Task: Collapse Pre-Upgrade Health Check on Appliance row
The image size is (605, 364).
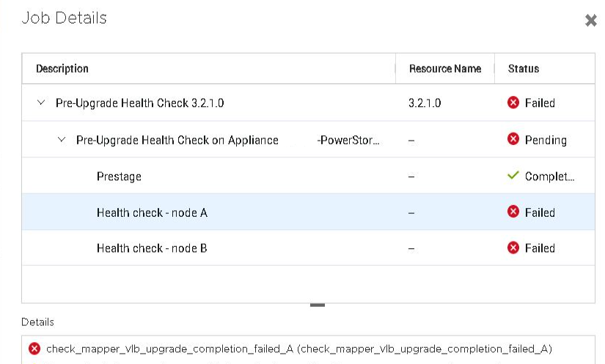Action: pyautogui.click(x=62, y=140)
